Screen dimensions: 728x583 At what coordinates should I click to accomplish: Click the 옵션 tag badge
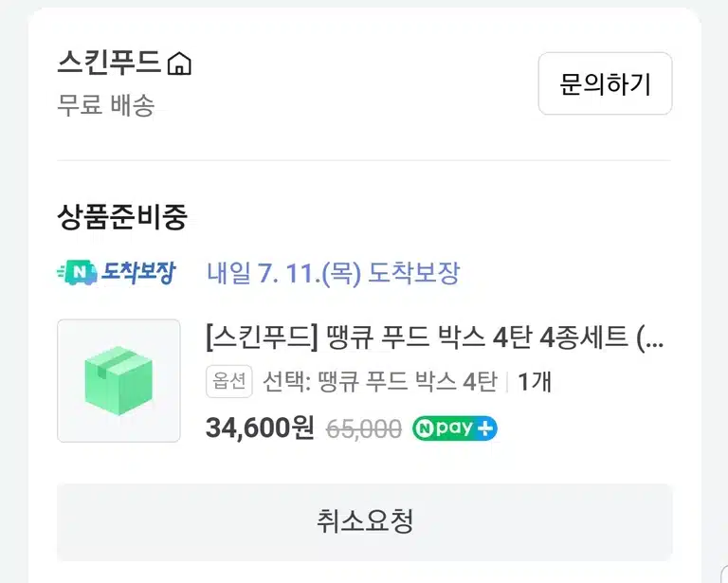coord(228,381)
